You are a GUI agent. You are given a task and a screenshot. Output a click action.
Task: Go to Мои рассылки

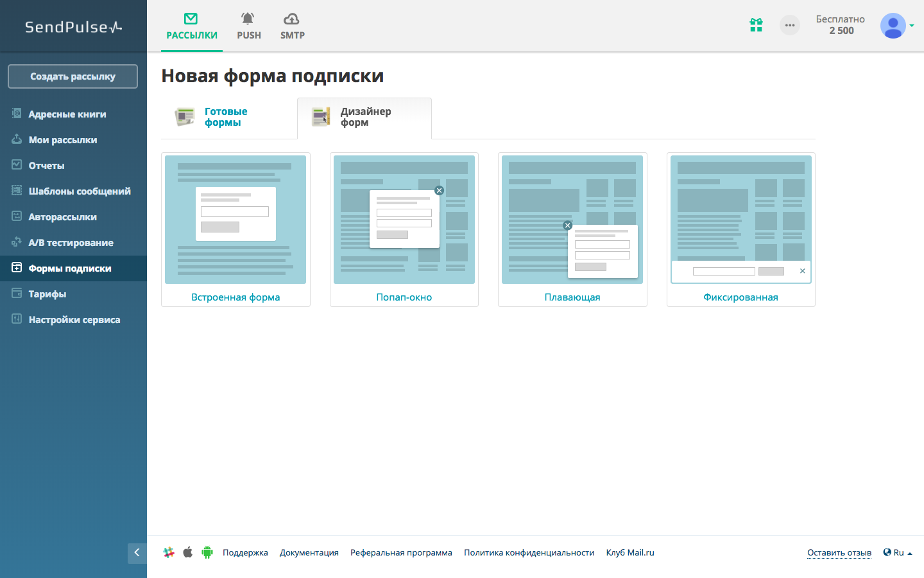point(63,140)
